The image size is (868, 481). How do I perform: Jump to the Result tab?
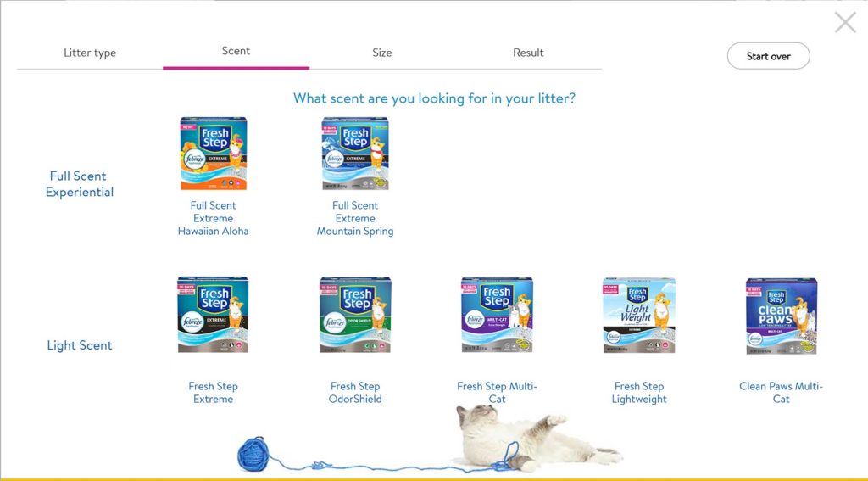click(x=528, y=53)
